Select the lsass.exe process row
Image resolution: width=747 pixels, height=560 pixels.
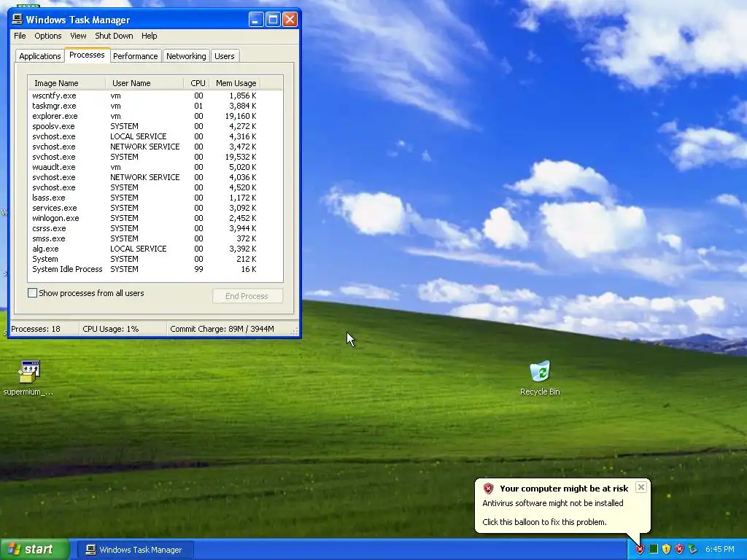(x=155, y=198)
